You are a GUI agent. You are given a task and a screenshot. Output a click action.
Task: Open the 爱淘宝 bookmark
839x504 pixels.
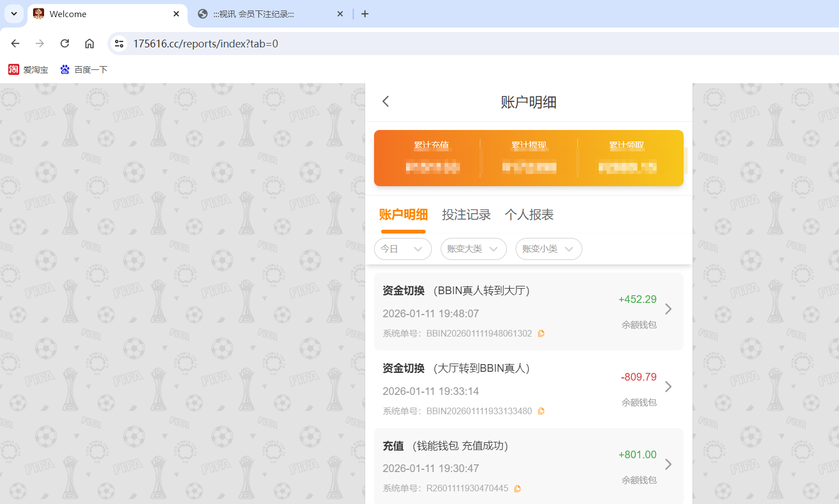pyautogui.click(x=28, y=69)
